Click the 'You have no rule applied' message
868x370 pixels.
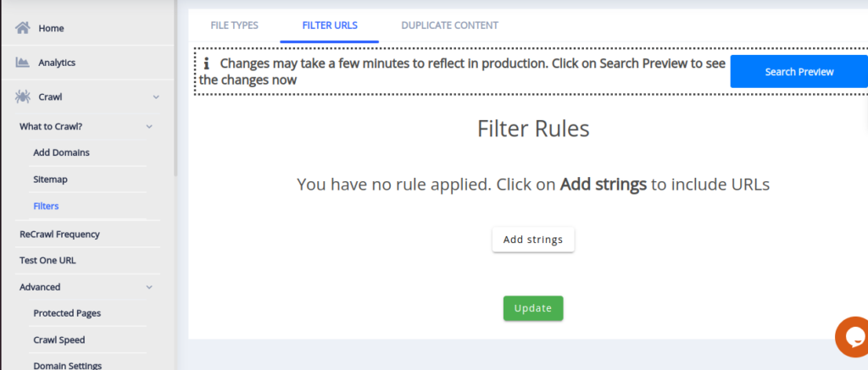pyautogui.click(x=533, y=184)
